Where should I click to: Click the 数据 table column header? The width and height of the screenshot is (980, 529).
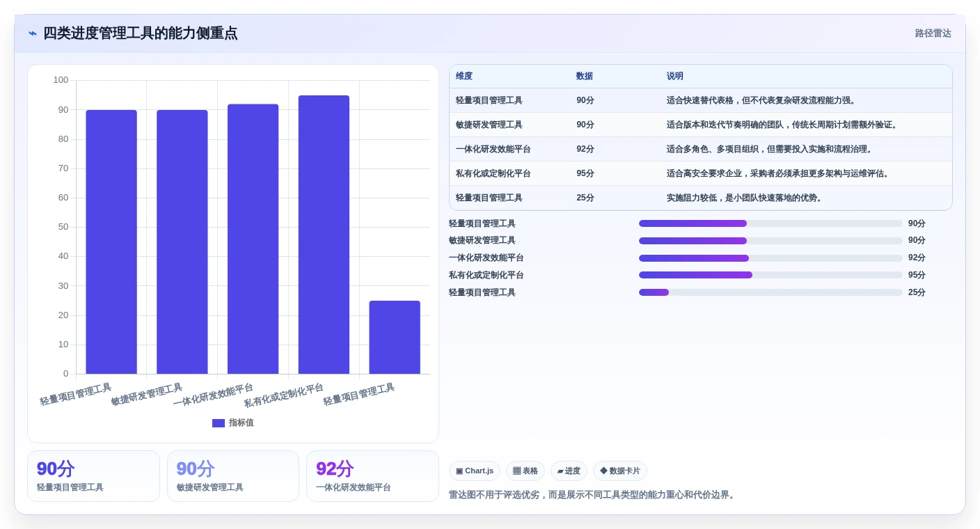click(x=585, y=76)
